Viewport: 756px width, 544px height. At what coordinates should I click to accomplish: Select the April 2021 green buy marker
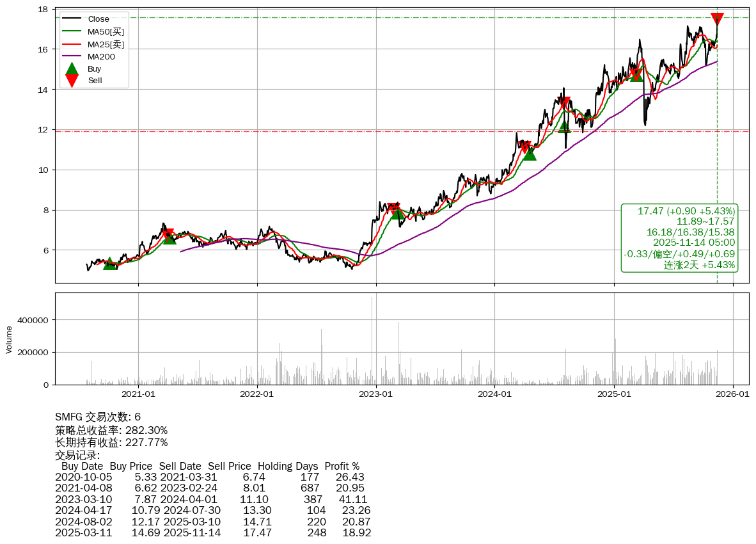coord(169,237)
